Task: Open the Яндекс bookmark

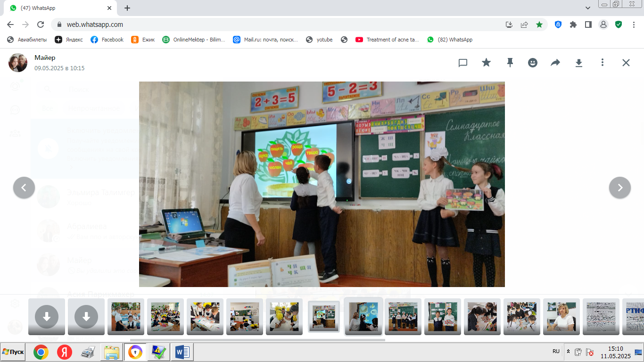Action: pos(69,40)
